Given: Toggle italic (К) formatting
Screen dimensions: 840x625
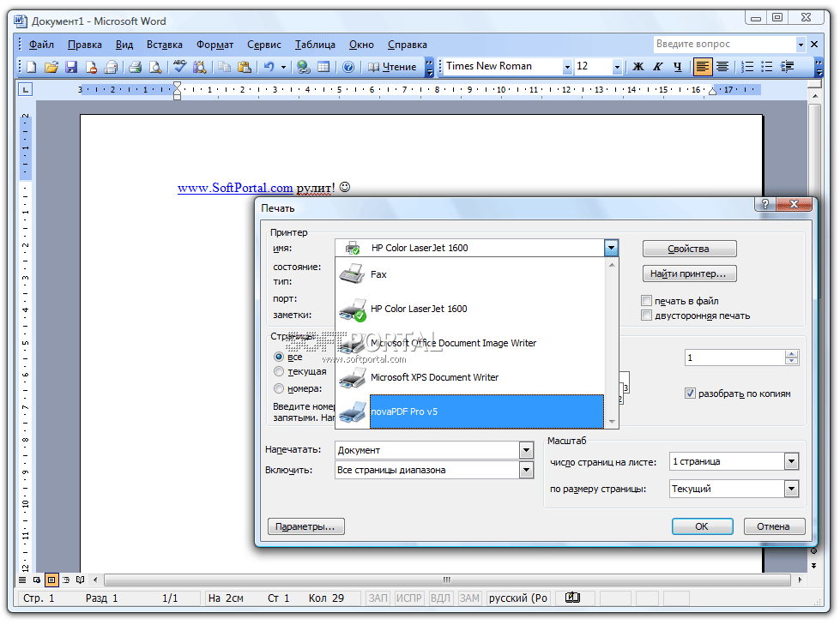Looking at the screenshot, I should [658, 66].
